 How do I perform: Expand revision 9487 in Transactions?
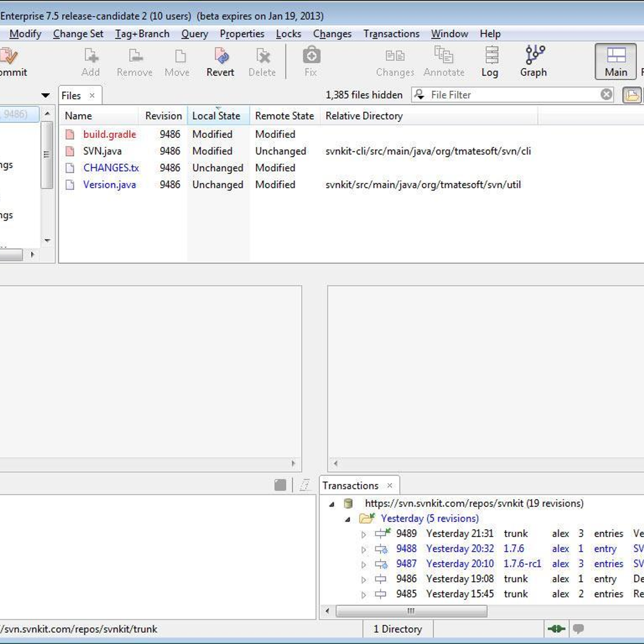tap(363, 564)
